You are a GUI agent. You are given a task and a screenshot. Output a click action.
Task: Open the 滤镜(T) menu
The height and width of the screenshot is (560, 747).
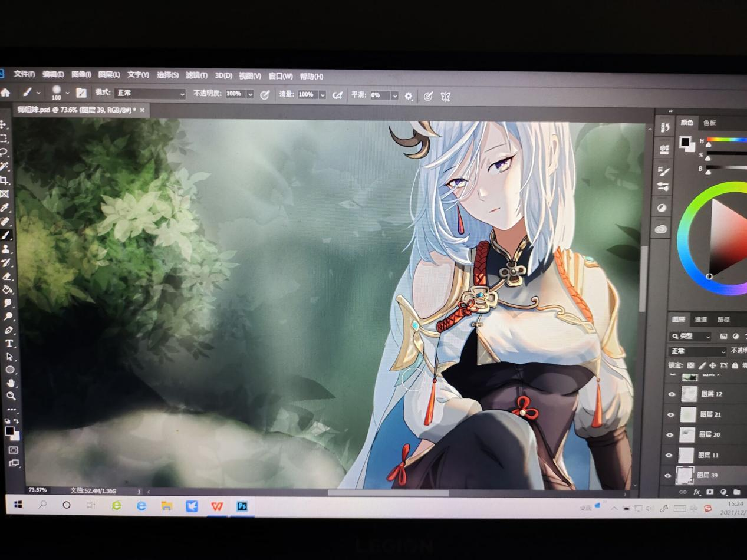pos(196,75)
